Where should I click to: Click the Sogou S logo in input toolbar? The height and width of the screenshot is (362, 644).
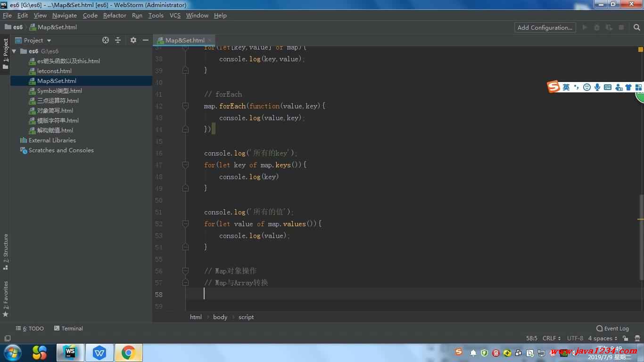point(553,87)
